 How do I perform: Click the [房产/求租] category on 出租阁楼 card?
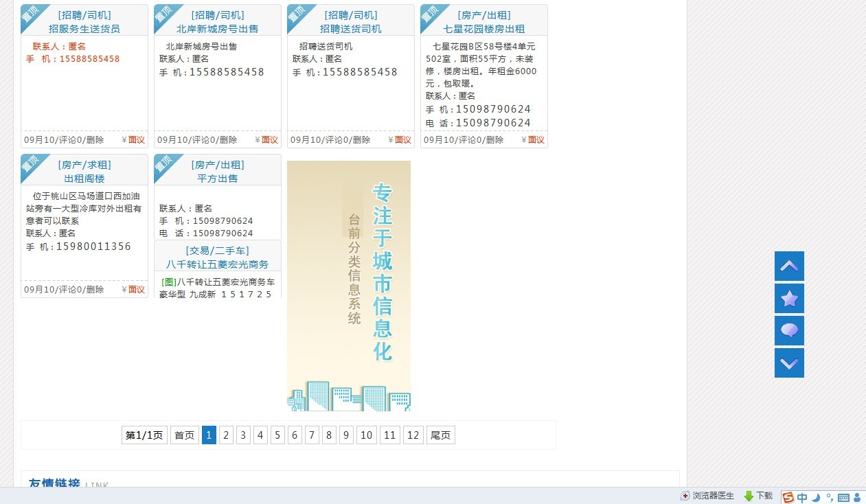(x=84, y=165)
